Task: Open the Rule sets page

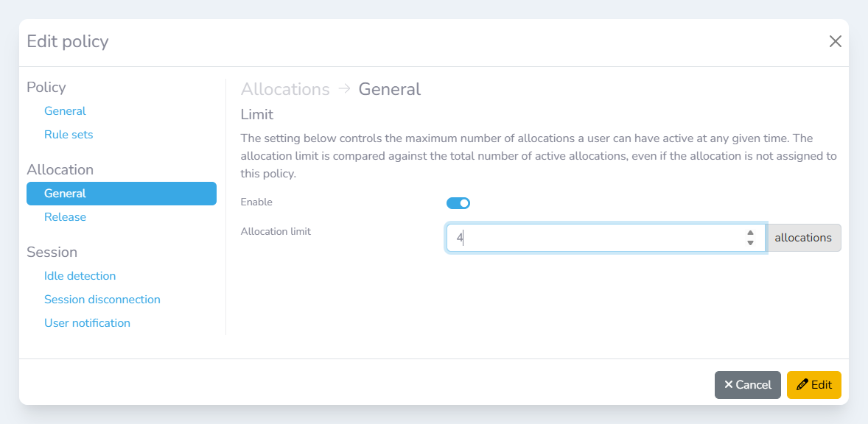Action: tap(69, 135)
